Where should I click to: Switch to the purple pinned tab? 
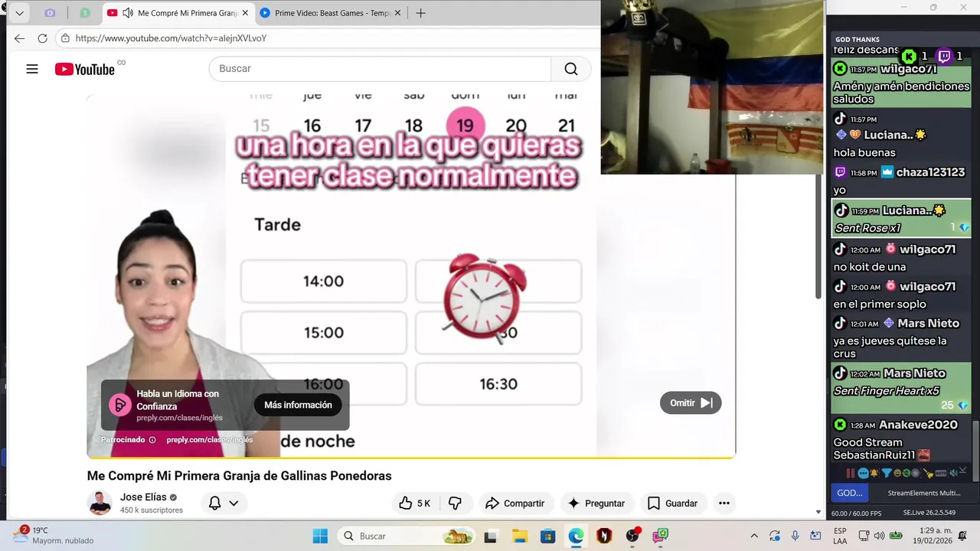coord(50,13)
